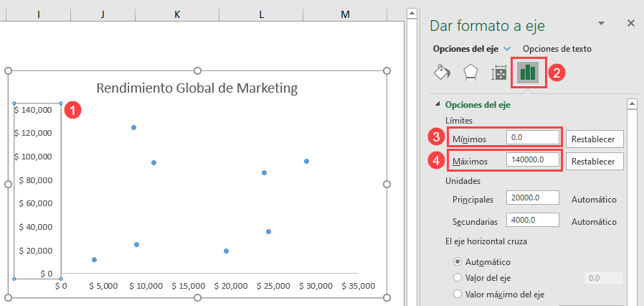This screenshot has height=306, width=644.
Task: Click the $ 15,000 horizontal axis label
Action: [188, 286]
